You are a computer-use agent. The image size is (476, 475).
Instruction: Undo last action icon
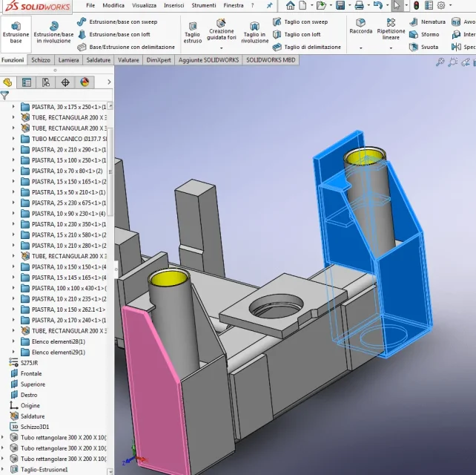pyautogui.click(x=378, y=5)
